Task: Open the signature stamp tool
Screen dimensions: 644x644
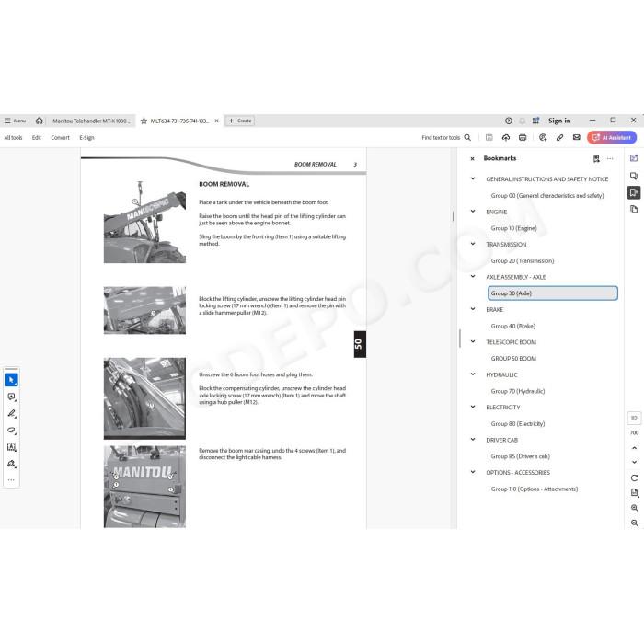Action: [x=11, y=464]
